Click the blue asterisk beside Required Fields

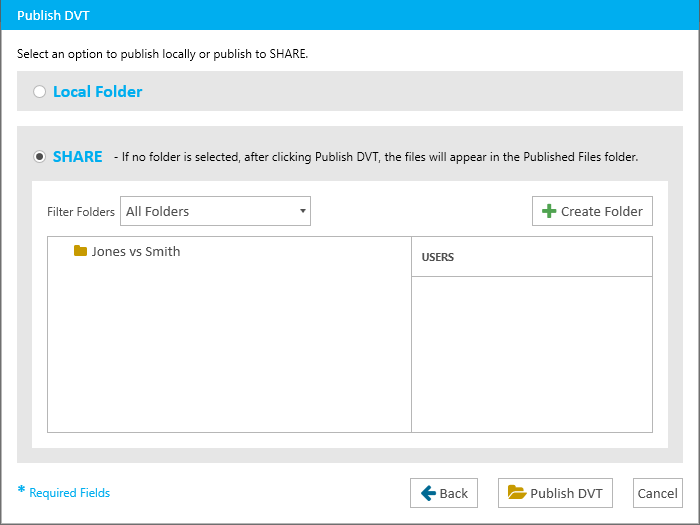[21, 490]
